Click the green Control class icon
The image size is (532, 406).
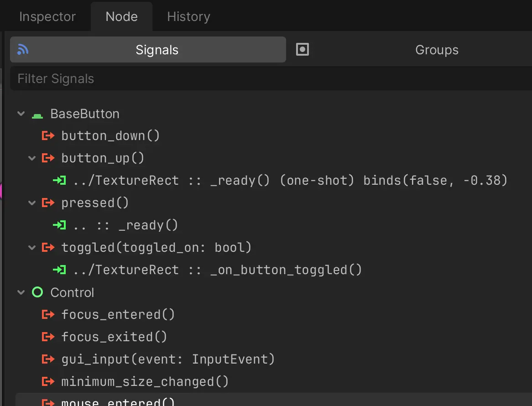coord(37,292)
